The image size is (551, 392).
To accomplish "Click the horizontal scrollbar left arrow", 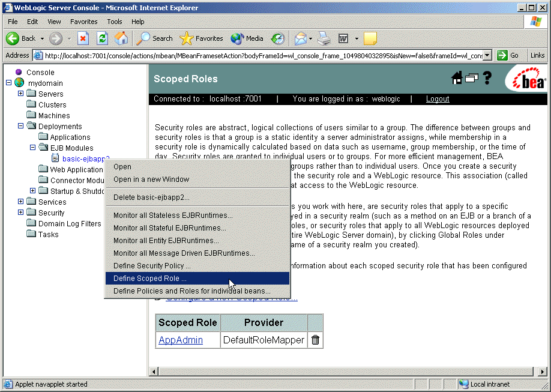I will [x=154, y=371].
